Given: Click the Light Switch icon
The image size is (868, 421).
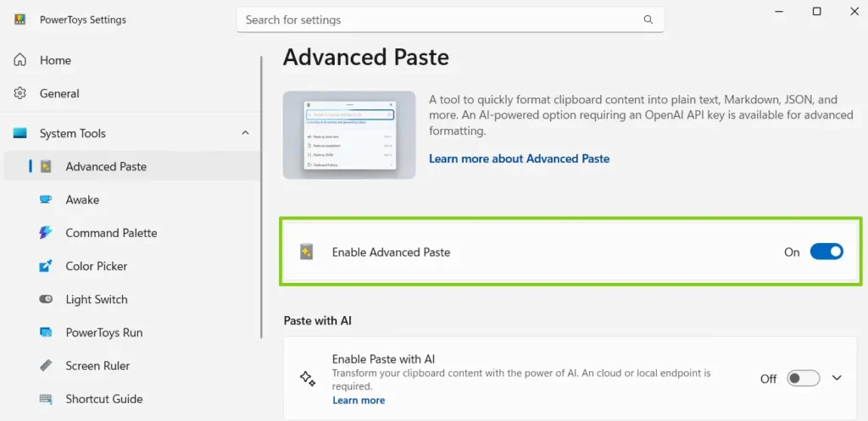Looking at the screenshot, I should 46,299.
